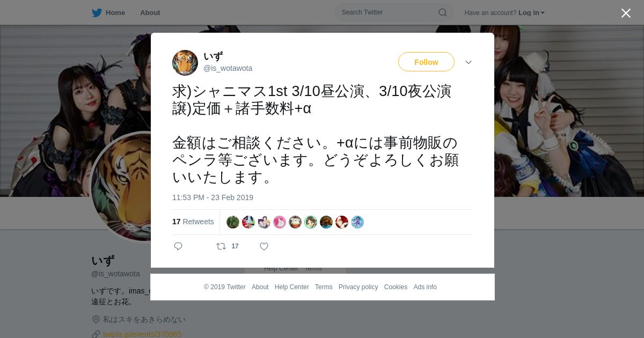Screen dimensions: 644x338
Task: Open the 17 Retweets list
Action: pyautogui.click(x=193, y=222)
